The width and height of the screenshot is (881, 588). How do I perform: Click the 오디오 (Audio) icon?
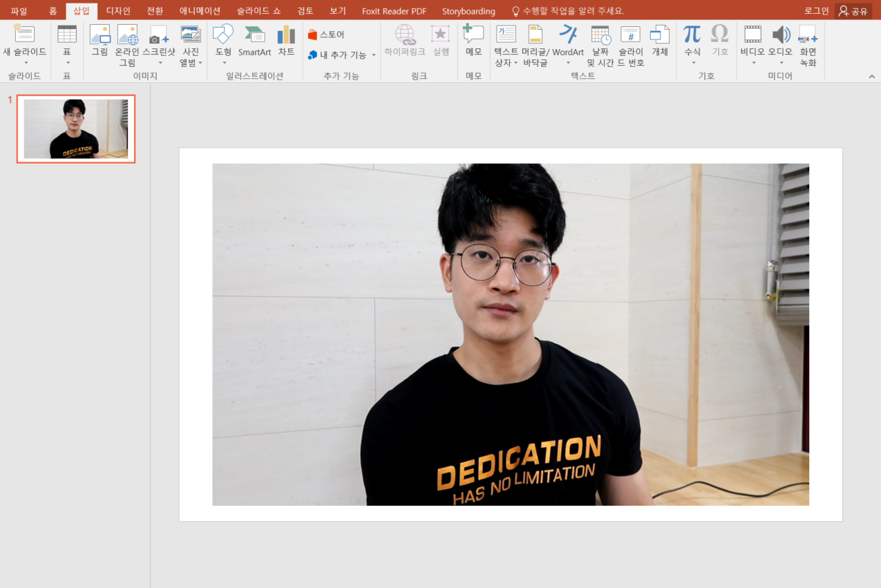coord(781,35)
